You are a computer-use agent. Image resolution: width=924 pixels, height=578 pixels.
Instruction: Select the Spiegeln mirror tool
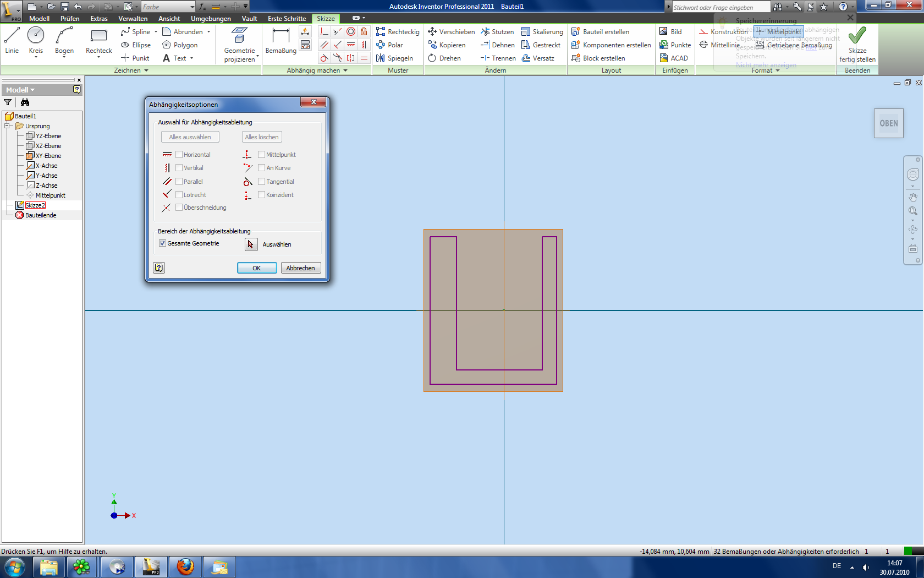394,58
